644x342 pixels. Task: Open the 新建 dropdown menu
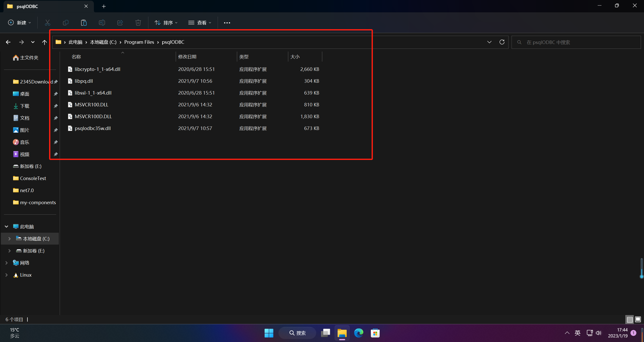(20, 23)
